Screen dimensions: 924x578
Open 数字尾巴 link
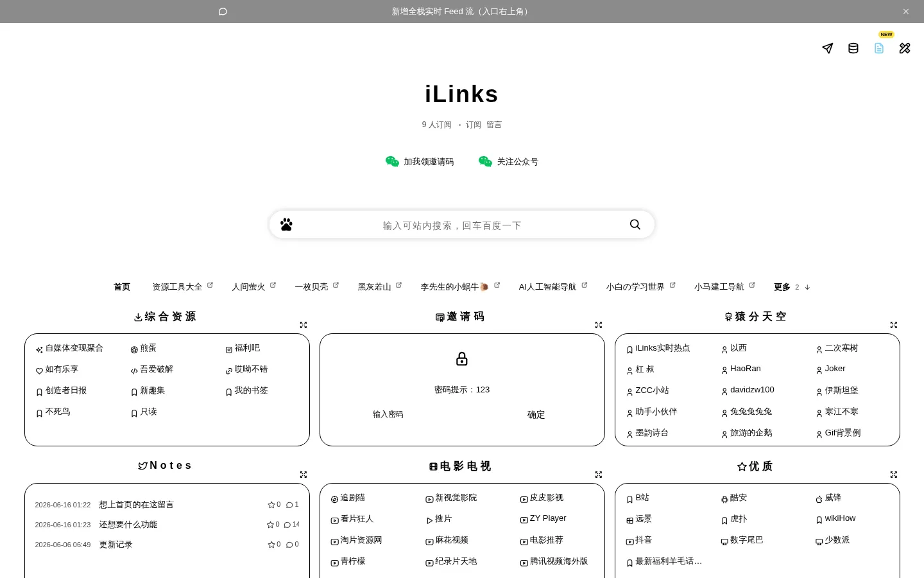(742, 540)
